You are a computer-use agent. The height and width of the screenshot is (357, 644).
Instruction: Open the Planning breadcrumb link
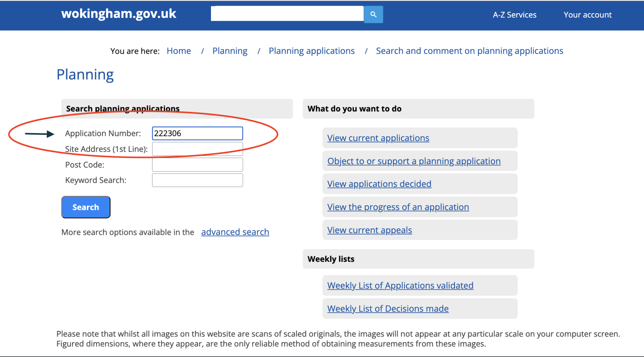click(230, 51)
